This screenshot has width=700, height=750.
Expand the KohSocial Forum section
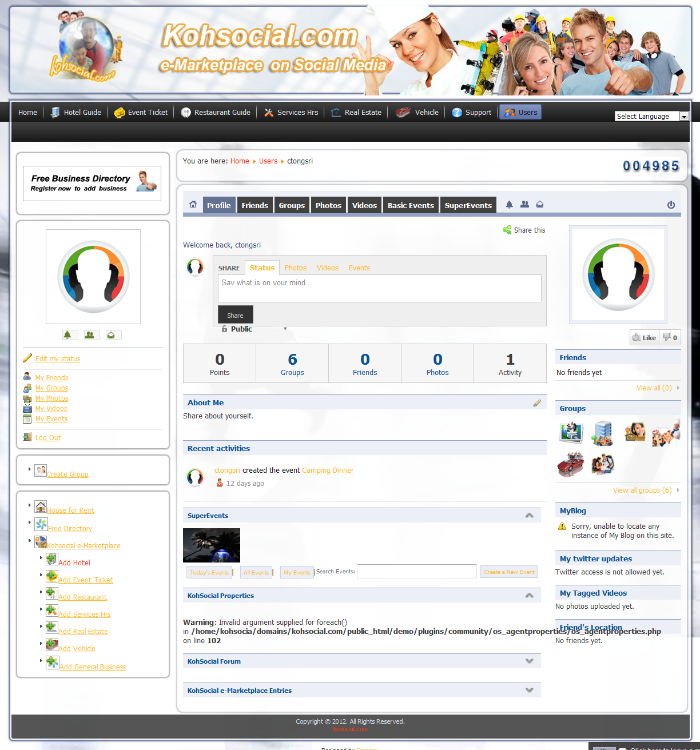coord(530,661)
